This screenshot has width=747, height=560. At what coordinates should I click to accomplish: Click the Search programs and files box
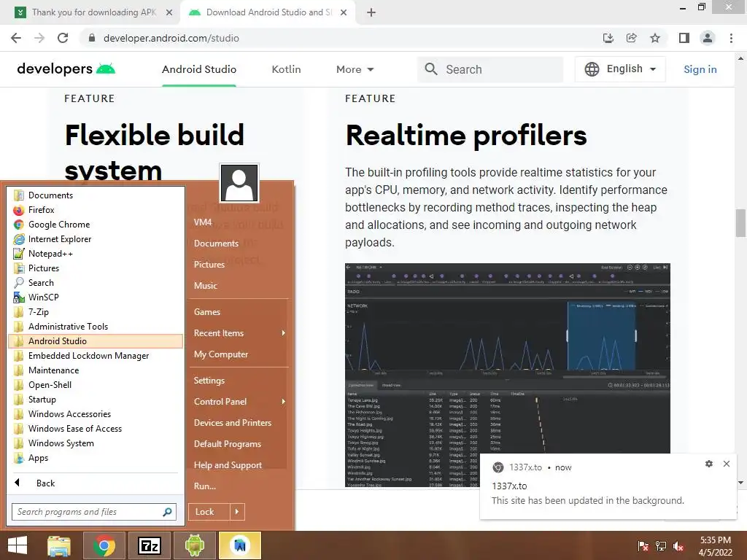pyautogui.click(x=94, y=512)
